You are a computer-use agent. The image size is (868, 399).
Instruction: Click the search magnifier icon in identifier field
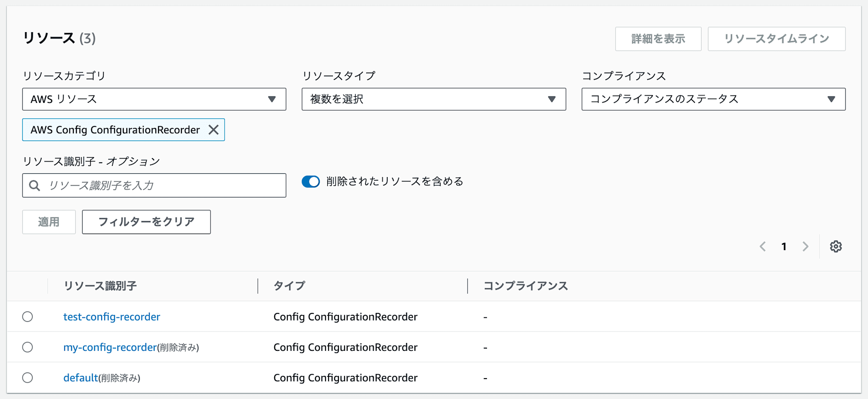(x=35, y=186)
